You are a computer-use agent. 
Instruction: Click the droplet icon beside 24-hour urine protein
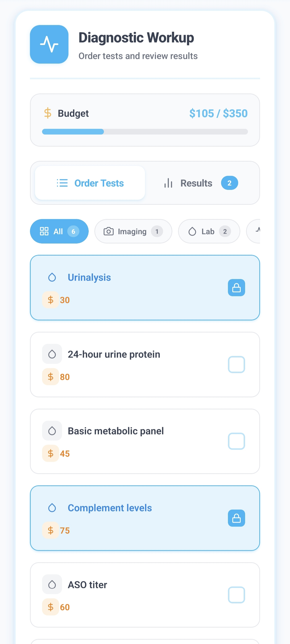52,354
